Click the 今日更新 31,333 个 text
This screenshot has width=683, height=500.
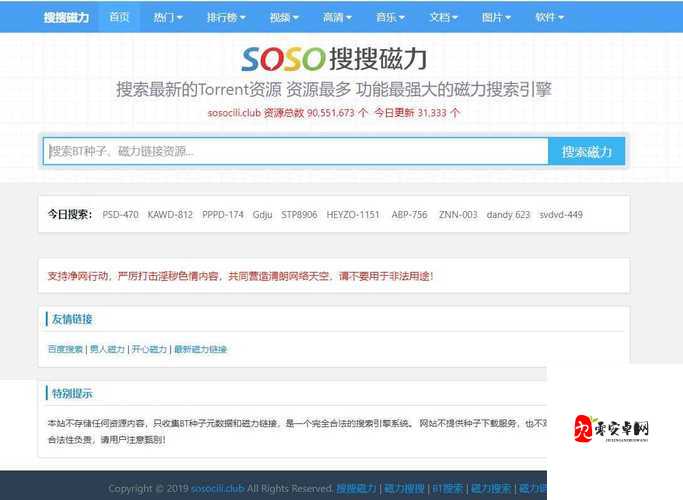(417, 113)
